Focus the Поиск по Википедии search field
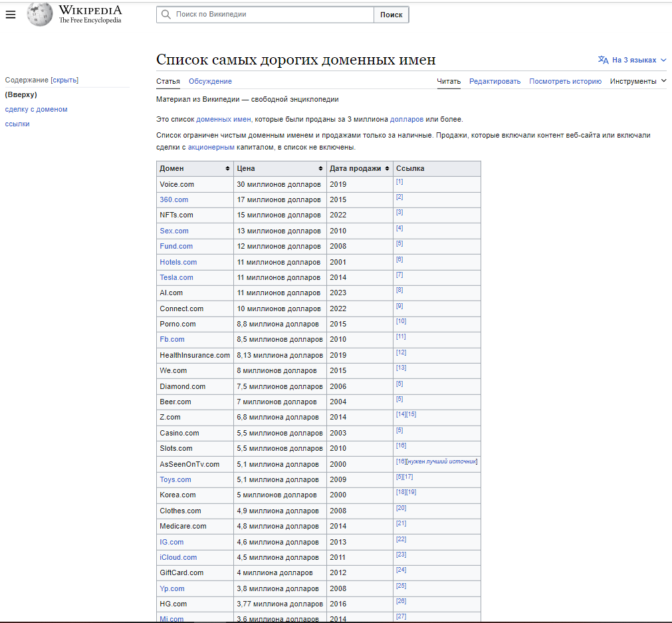 [273, 15]
